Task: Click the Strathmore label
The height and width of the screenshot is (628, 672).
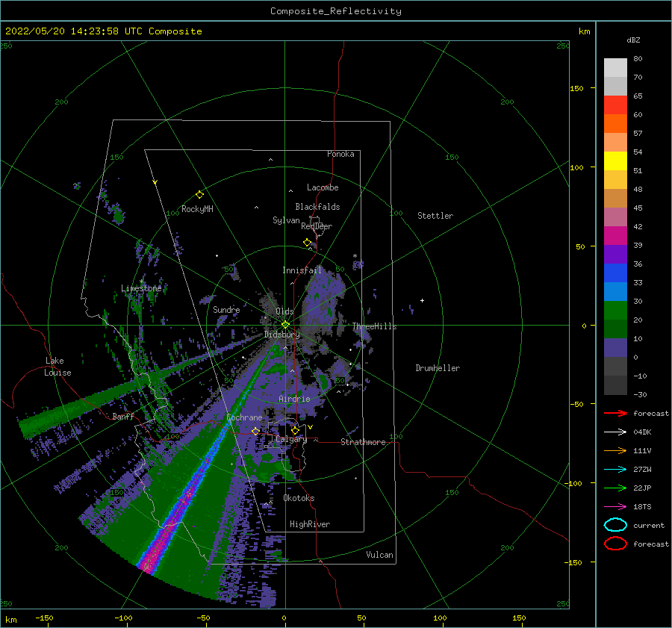Action: [x=363, y=442]
